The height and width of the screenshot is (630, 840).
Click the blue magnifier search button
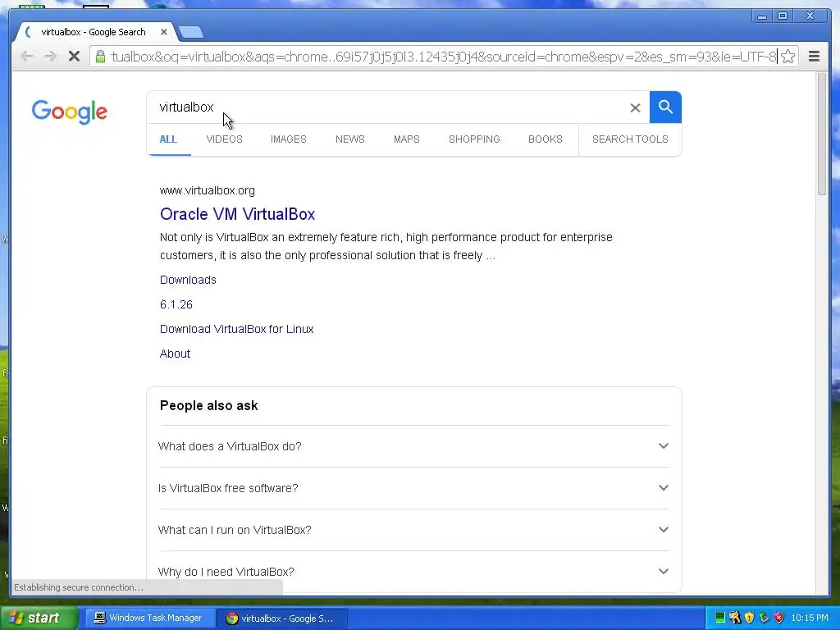(665, 107)
